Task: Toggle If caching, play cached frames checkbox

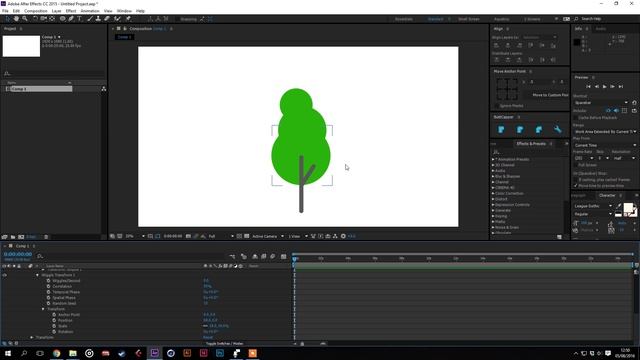Action: click(576, 180)
